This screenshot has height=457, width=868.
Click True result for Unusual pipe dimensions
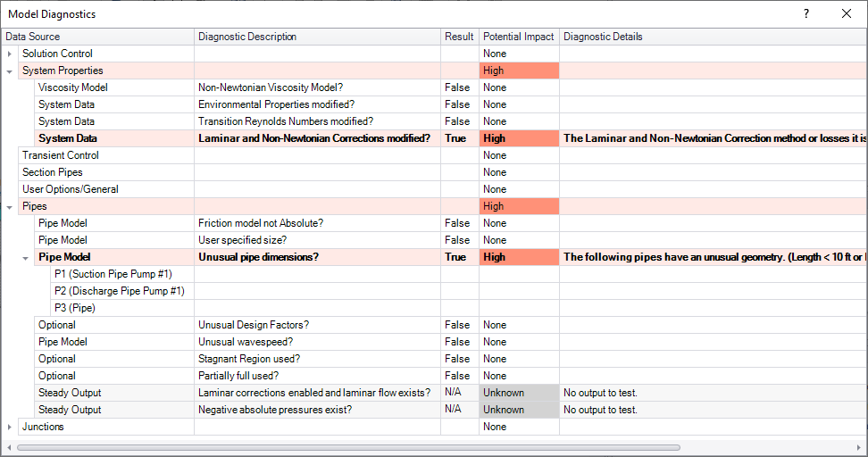click(x=455, y=257)
